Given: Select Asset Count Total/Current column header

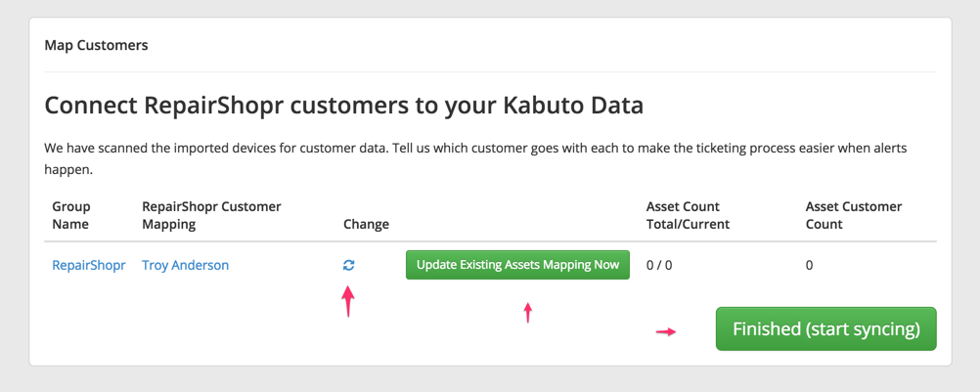Looking at the screenshot, I should point(689,215).
